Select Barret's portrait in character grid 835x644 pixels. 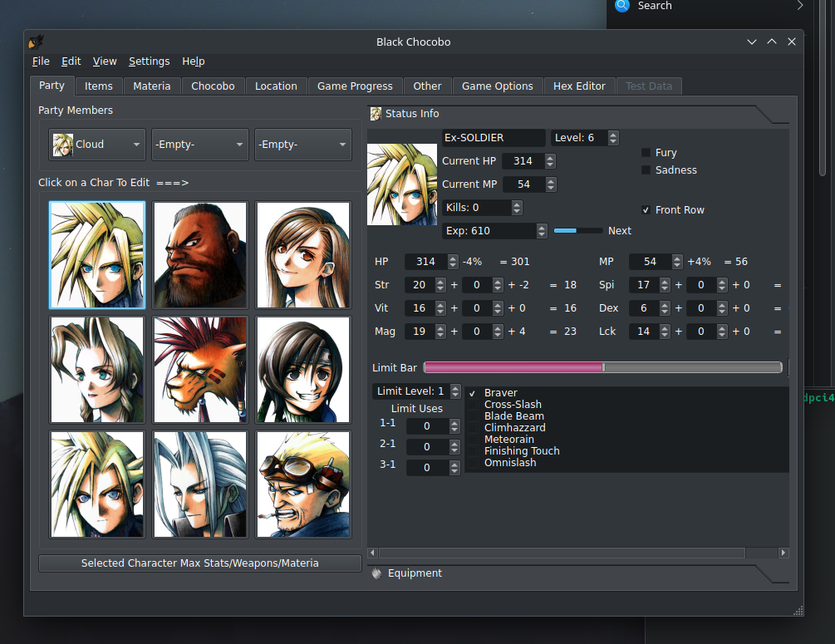coord(200,255)
